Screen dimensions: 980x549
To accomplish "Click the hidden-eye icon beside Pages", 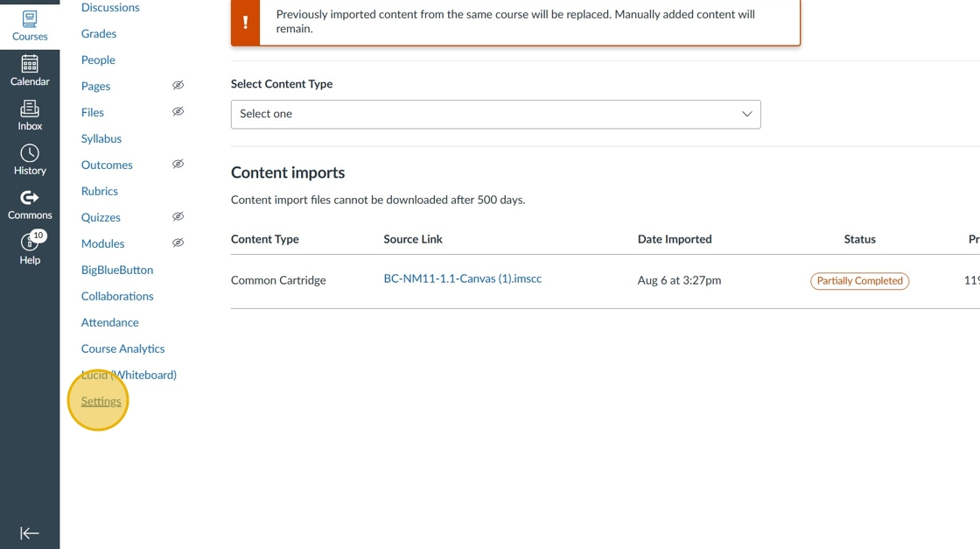I will [178, 86].
